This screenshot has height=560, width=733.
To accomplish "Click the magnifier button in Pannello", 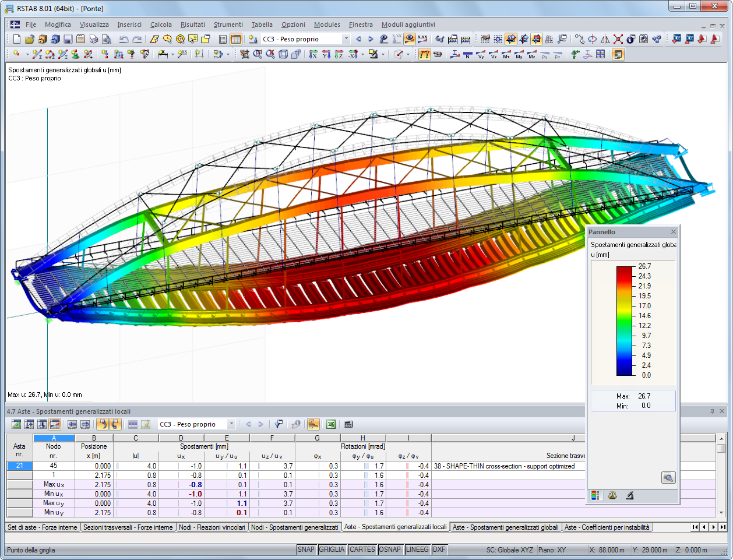I will click(x=668, y=478).
